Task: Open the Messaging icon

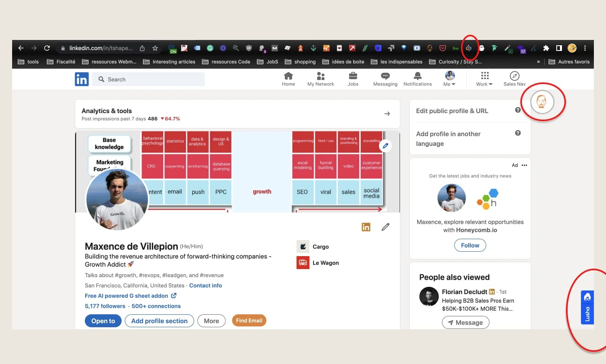Action: 385,76
